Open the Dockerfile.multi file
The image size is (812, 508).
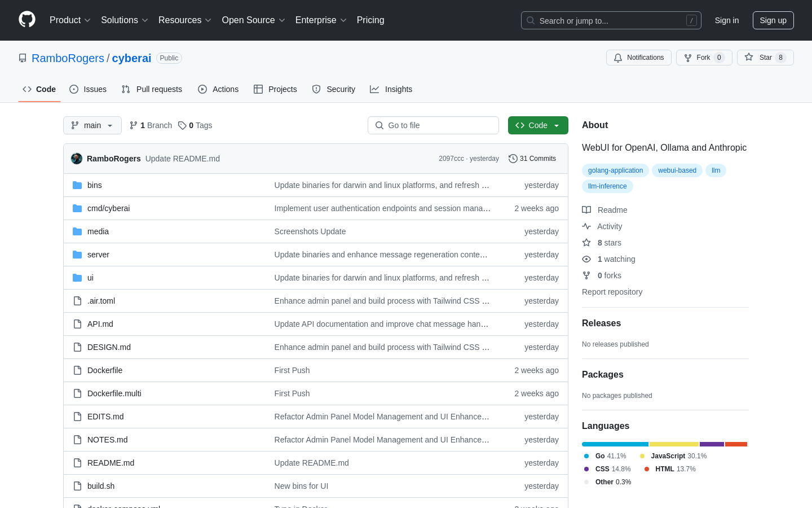114,393
